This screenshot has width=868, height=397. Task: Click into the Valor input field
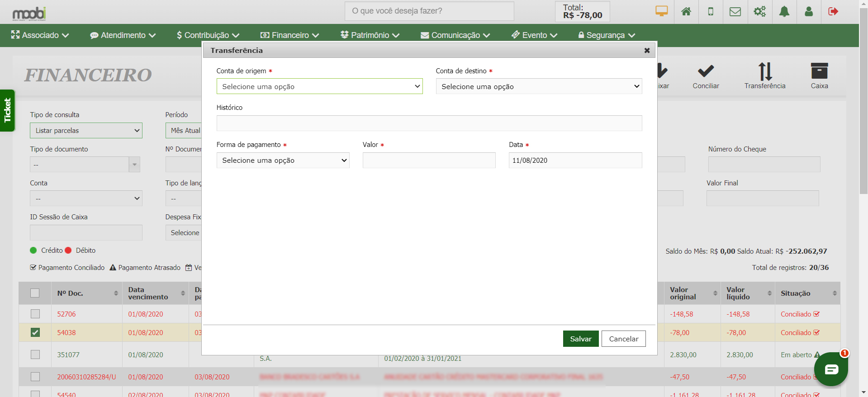[429, 161]
